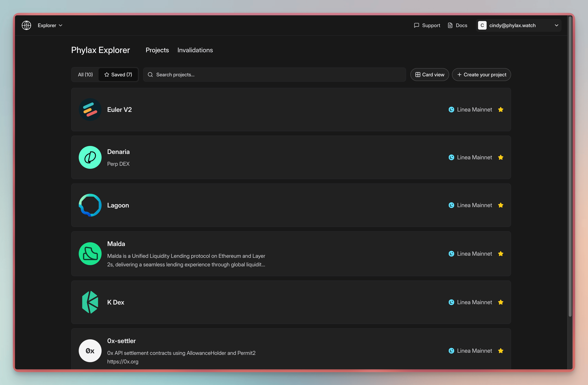The height and width of the screenshot is (385, 588).
Task: Open the Denaria project name
Action: click(118, 152)
